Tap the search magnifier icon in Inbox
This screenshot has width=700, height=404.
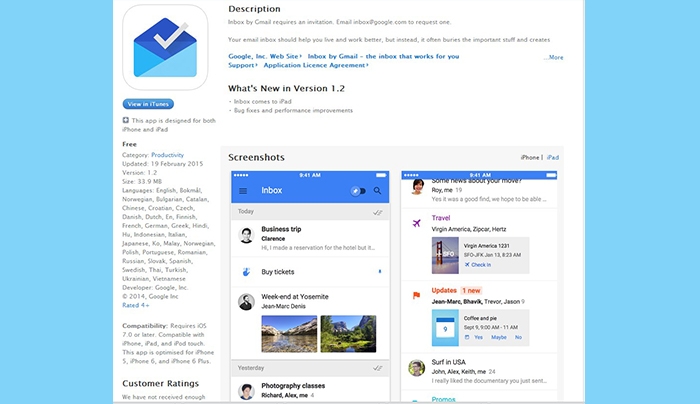[x=377, y=191]
